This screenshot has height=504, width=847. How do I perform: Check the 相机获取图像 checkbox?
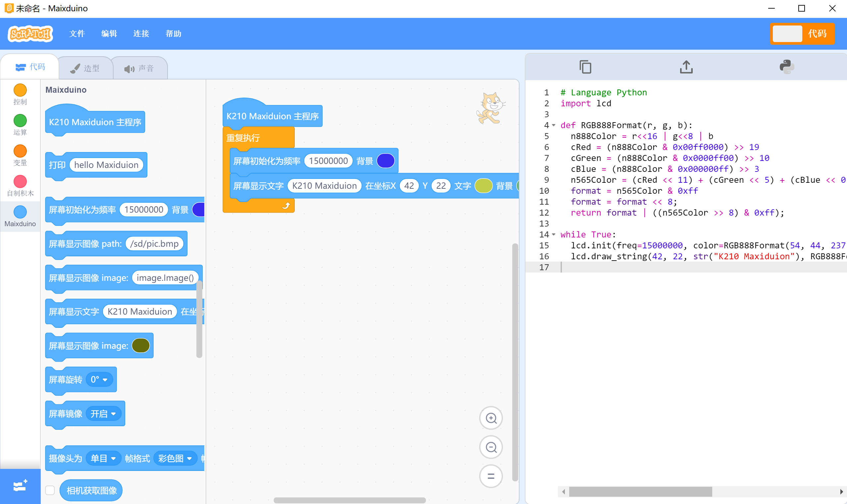50,490
